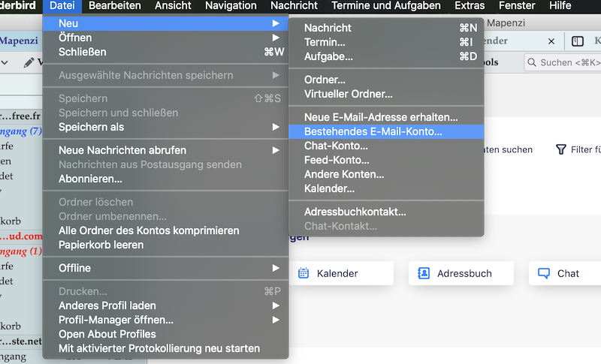This screenshot has height=364, width=601.
Task: Select Virtueller Ordner... entry
Action: pyautogui.click(x=386, y=94)
